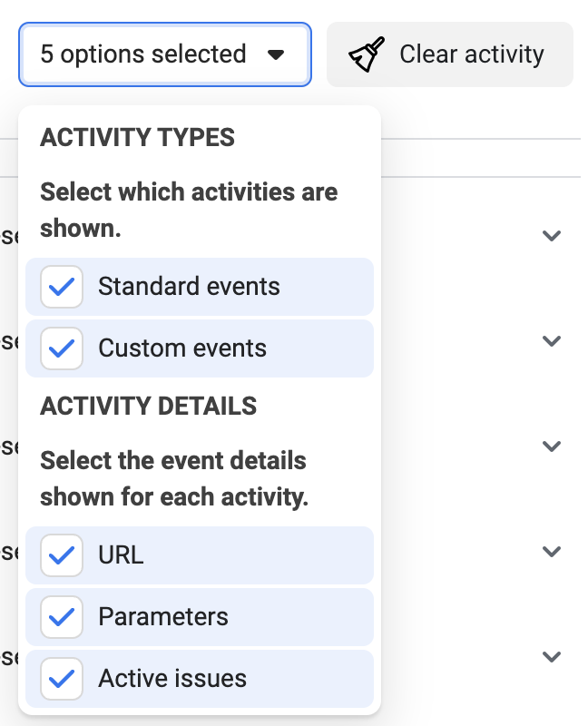The image size is (588, 726).
Task: Expand the fifth activity row chevron
Action: tap(552, 656)
